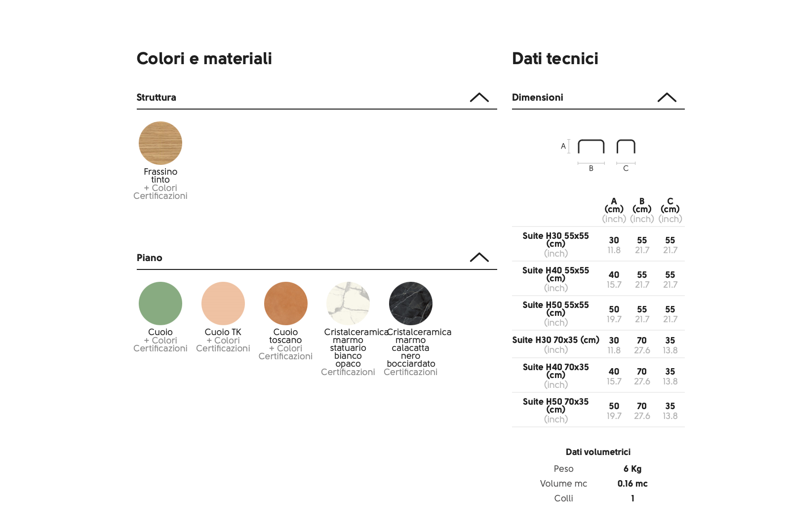Show '+ Colori' for Cuoio TK
788x532 pixels.
coord(223,341)
